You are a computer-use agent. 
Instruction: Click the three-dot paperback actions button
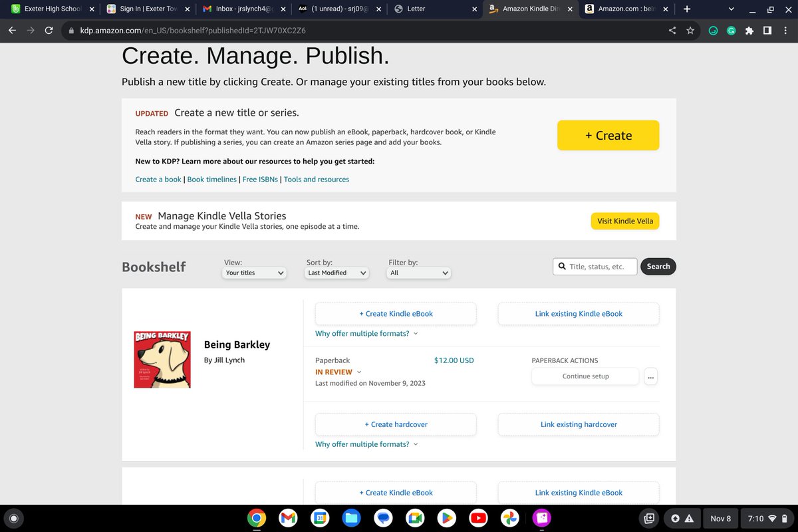650,376
